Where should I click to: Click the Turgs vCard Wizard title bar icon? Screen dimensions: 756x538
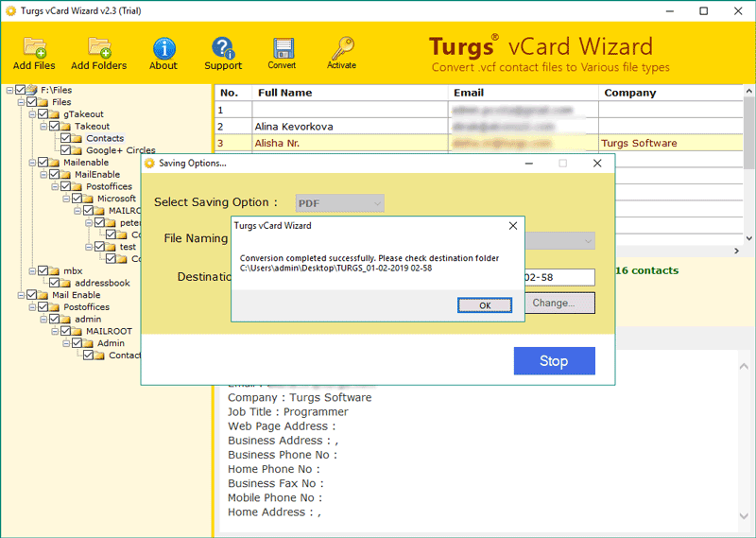coord(10,10)
